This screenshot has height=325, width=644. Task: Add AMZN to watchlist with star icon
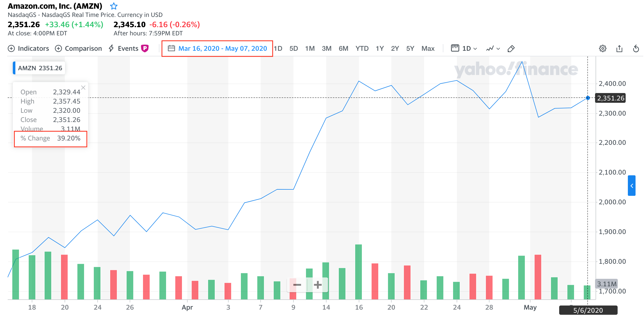114,6
